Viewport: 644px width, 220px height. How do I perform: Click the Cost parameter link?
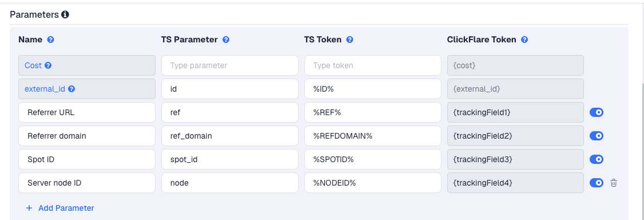tap(33, 65)
